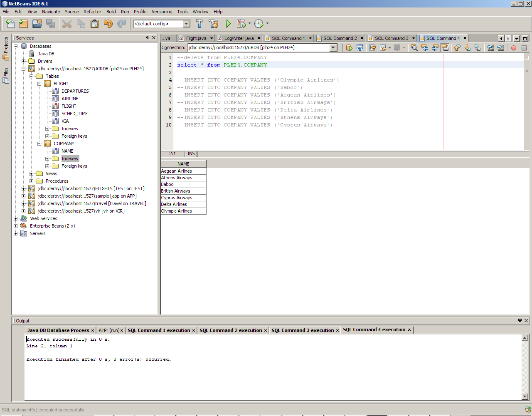This screenshot has width=532, height=416.
Task: Click Clean and Build hammer-broom icon
Action: 214,24
